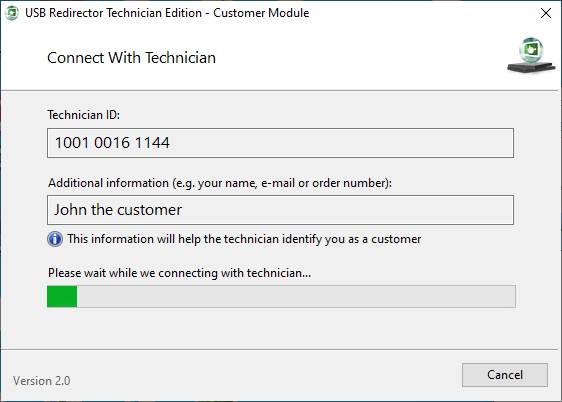Click the USB Redirector logo in header
This screenshot has height=402, width=562.
pos(531,55)
